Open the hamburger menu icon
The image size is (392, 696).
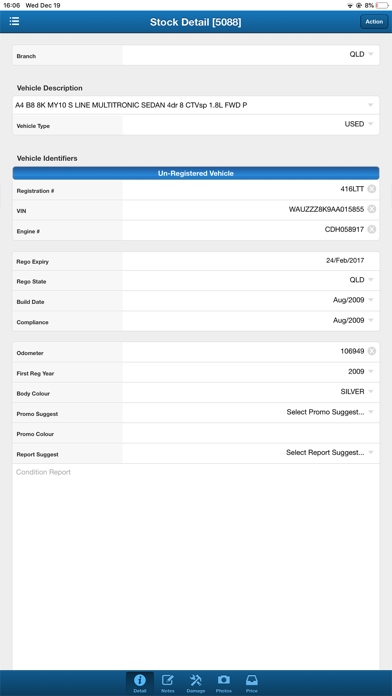pos(14,21)
